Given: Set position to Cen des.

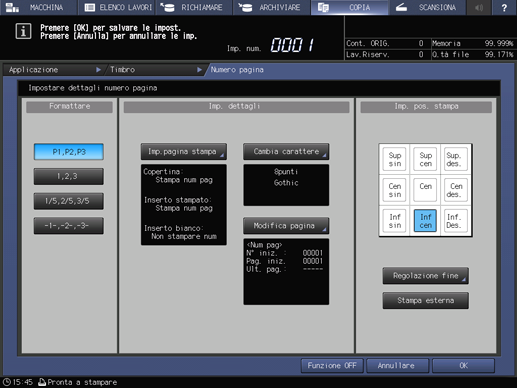Looking at the screenshot, I should pos(456,190).
